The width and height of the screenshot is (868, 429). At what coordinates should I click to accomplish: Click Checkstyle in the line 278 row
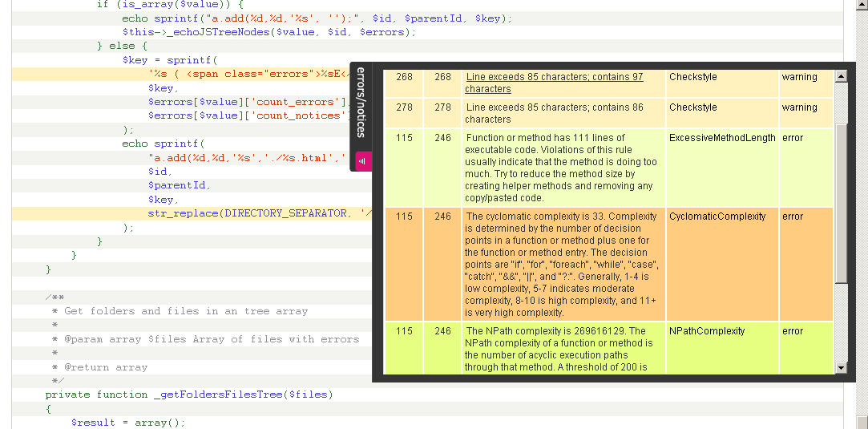pos(692,107)
